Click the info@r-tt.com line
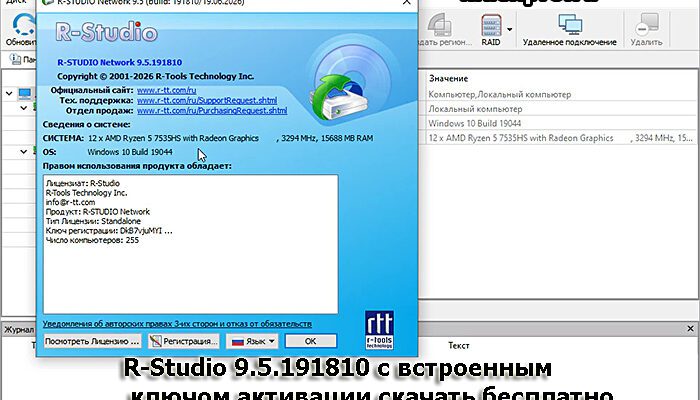700x400 pixels. (x=71, y=202)
